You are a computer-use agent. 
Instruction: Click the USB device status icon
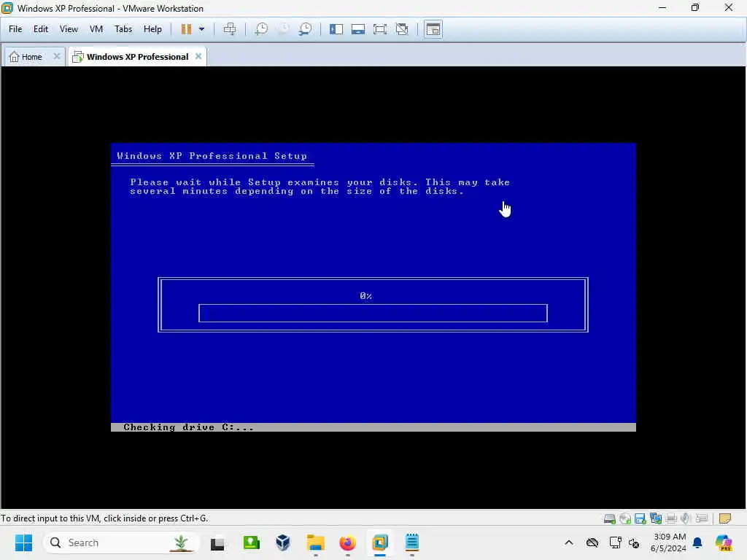pyautogui.click(x=701, y=518)
